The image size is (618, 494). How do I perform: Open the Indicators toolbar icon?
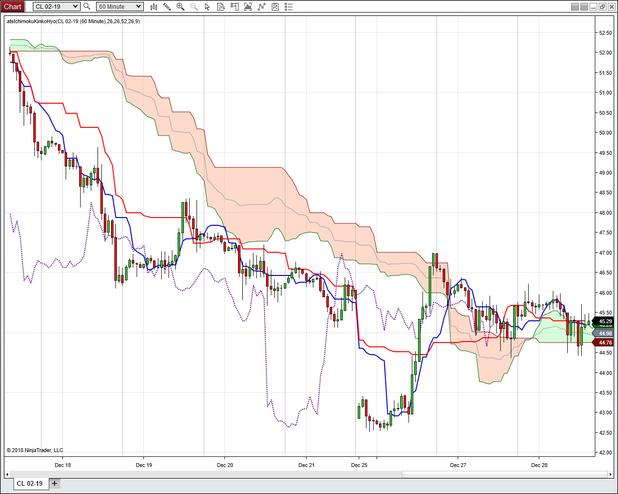click(247, 6)
